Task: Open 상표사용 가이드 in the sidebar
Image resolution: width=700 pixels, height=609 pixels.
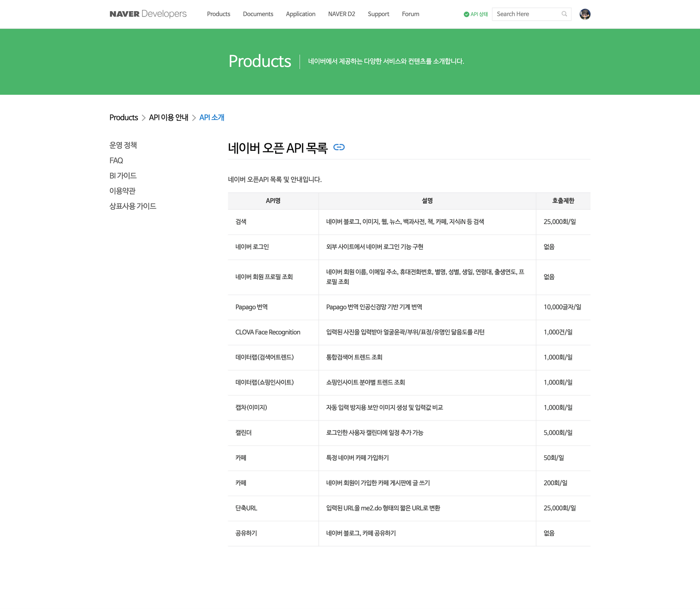Action: coord(133,206)
